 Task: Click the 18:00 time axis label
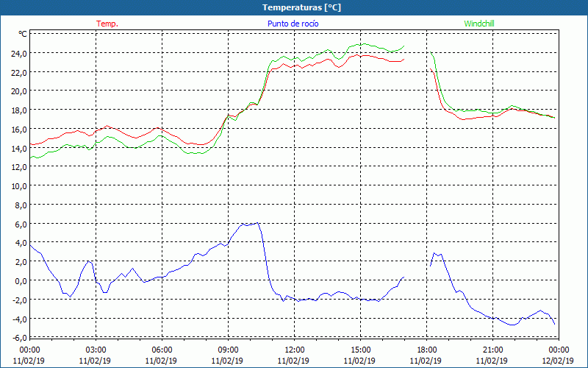click(427, 350)
